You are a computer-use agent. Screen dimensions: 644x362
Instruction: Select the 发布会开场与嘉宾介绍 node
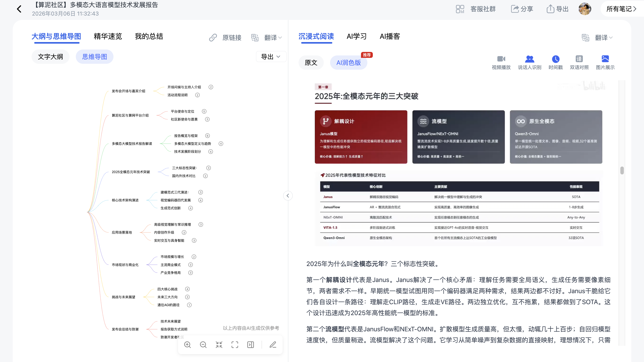coord(129,91)
